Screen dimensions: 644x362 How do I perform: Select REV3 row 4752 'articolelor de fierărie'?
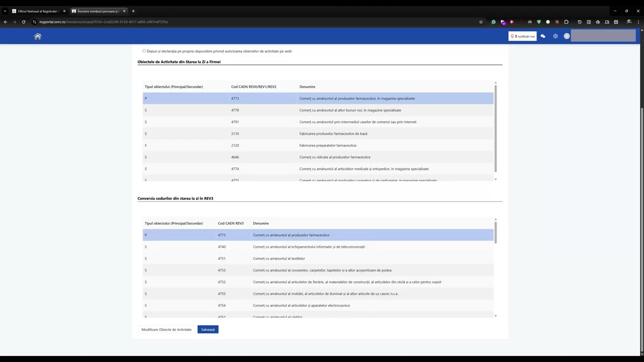coord(318,282)
